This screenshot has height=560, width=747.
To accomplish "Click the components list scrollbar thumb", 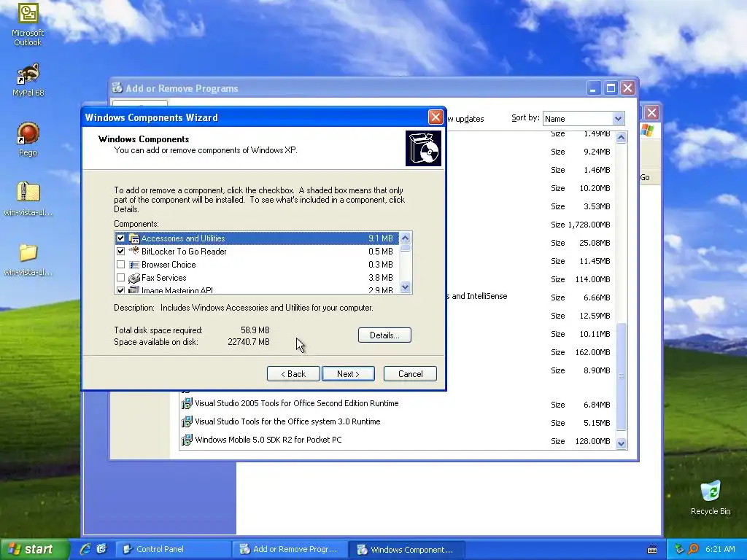I will pyautogui.click(x=406, y=248).
